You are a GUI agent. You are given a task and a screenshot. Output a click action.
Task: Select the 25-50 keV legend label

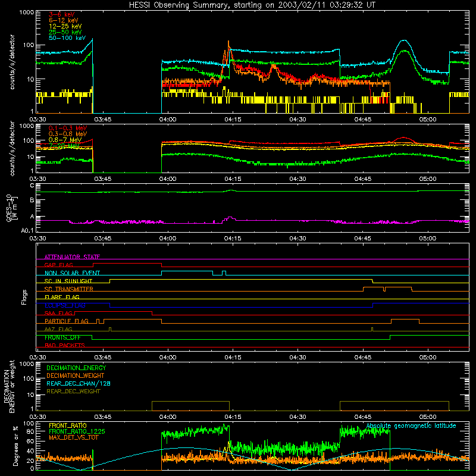65,32
